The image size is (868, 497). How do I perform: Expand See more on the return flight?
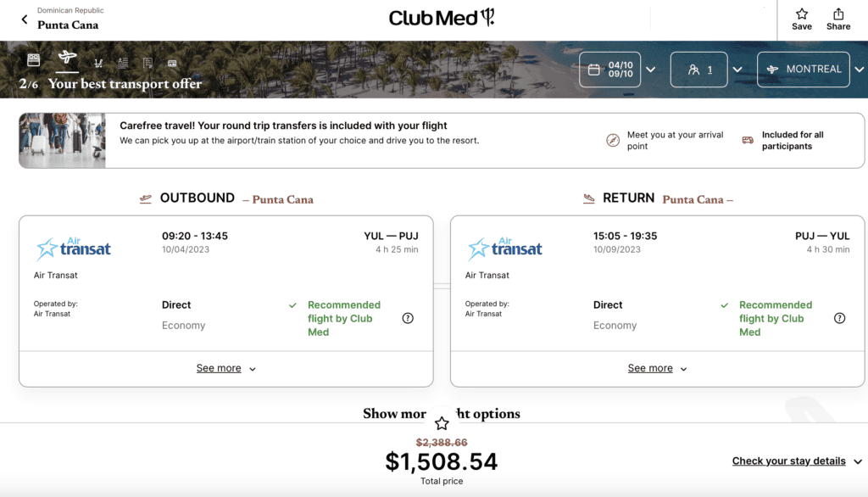point(657,367)
